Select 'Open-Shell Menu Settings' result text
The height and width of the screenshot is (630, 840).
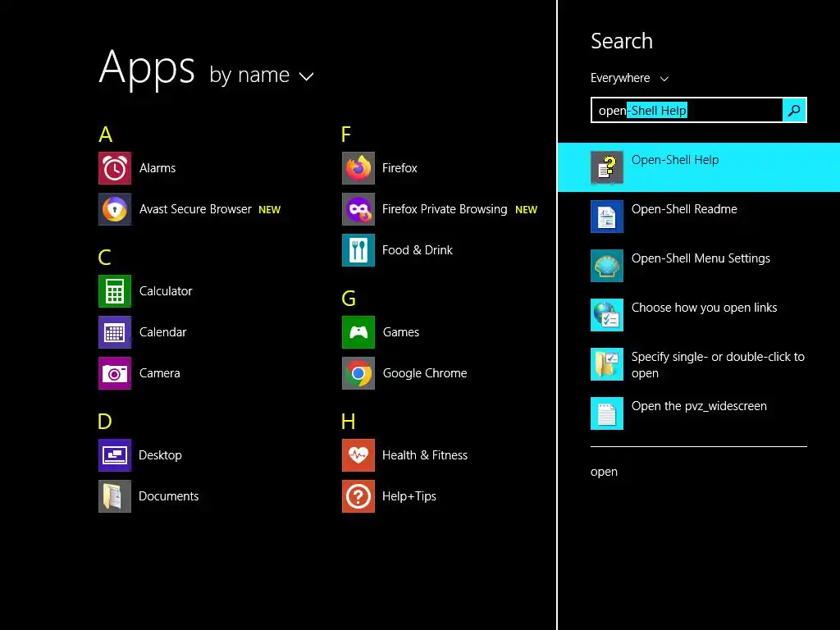pyautogui.click(x=701, y=258)
